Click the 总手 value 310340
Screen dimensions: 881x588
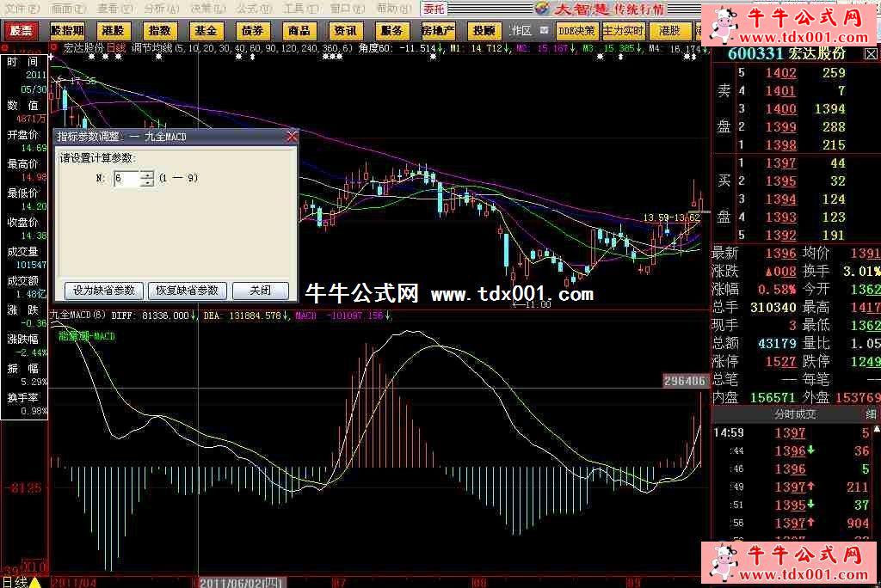point(773,308)
